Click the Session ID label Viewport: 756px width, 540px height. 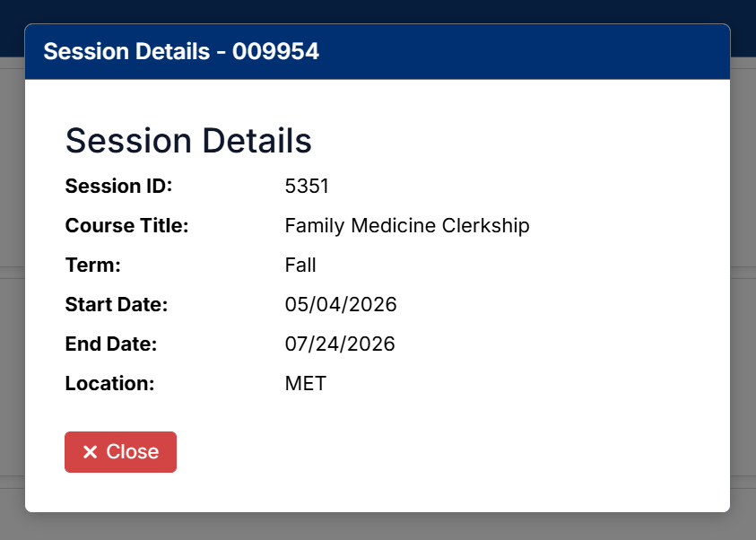[x=118, y=186]
